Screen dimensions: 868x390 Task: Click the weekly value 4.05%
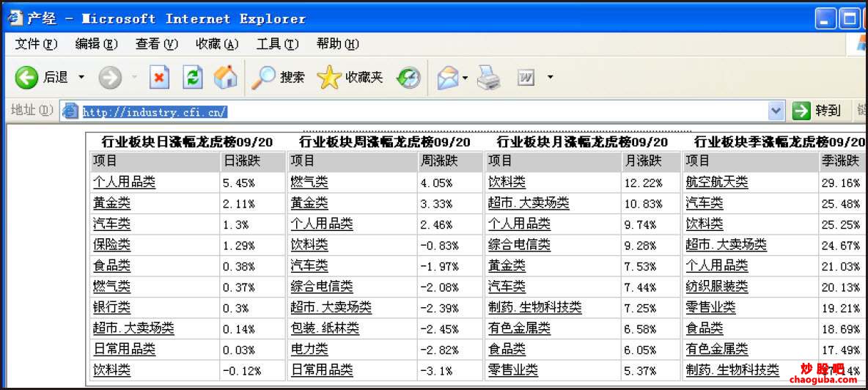437,183
